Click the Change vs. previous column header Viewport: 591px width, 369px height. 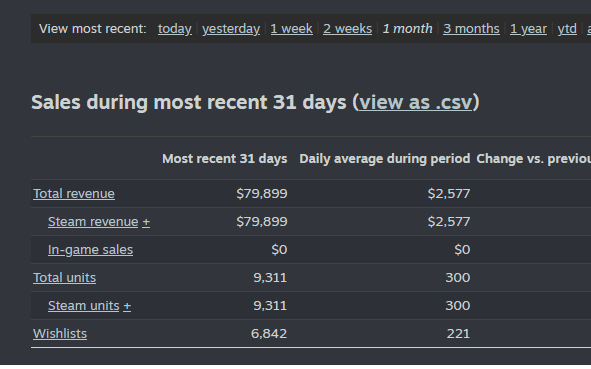pos(533,159)
